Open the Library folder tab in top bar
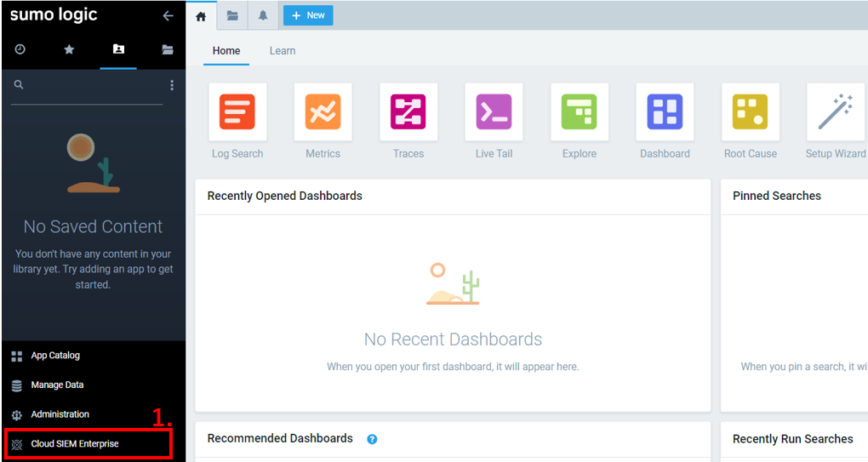This screenshot has height=462, width=868. pyautogui.click(x=232, y=15)
